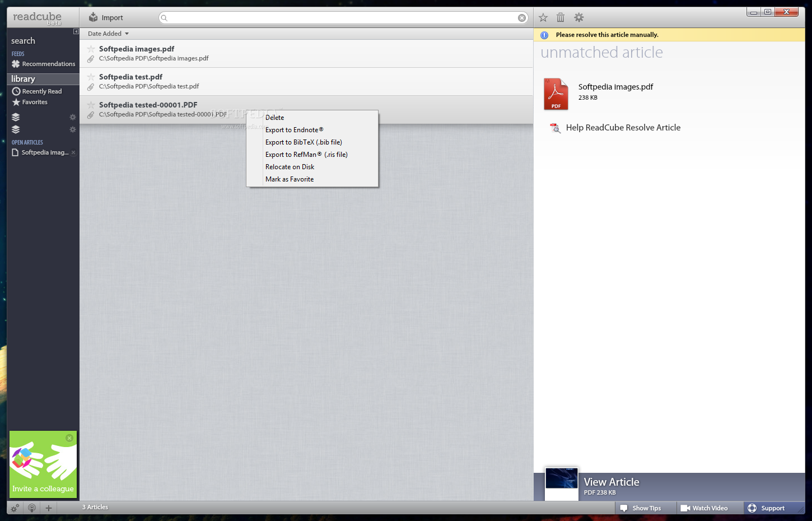The height and width of the screenshot is (521, 812).
Task: Select Softpedia test.pdf in the list
Action: [306, 82]
